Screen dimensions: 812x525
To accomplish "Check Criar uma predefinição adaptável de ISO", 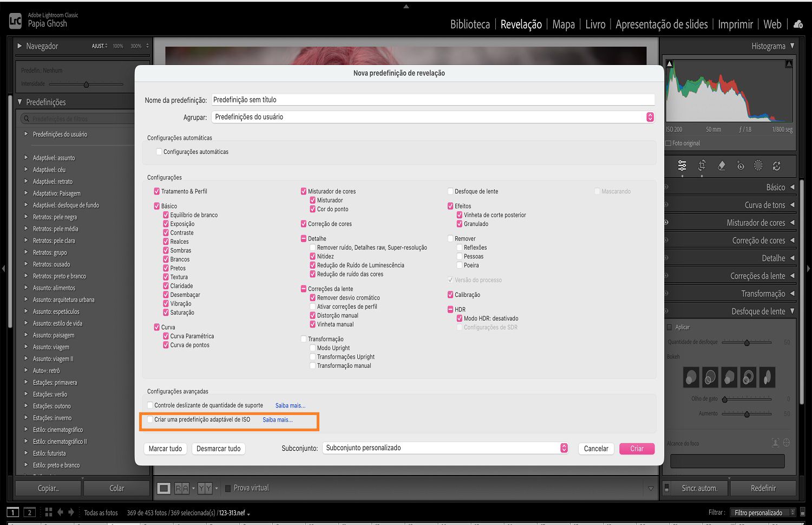I will pos(150,419).
